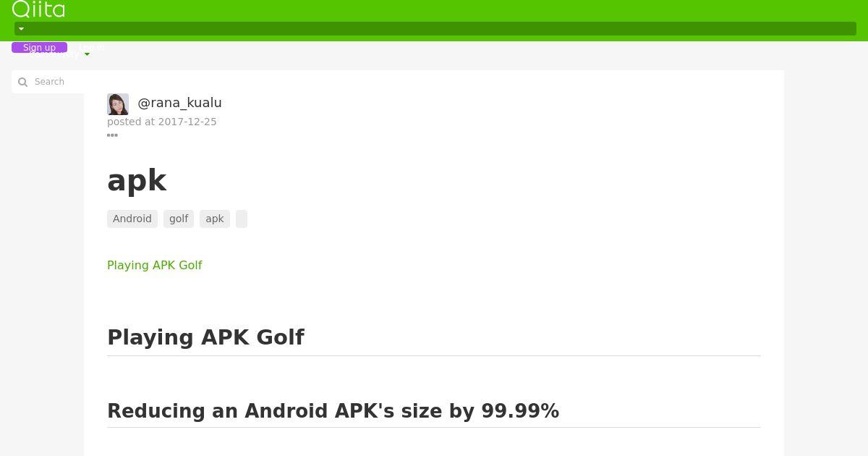
Task: Click the empty fourth tag chip
Action: coord(242,219)
